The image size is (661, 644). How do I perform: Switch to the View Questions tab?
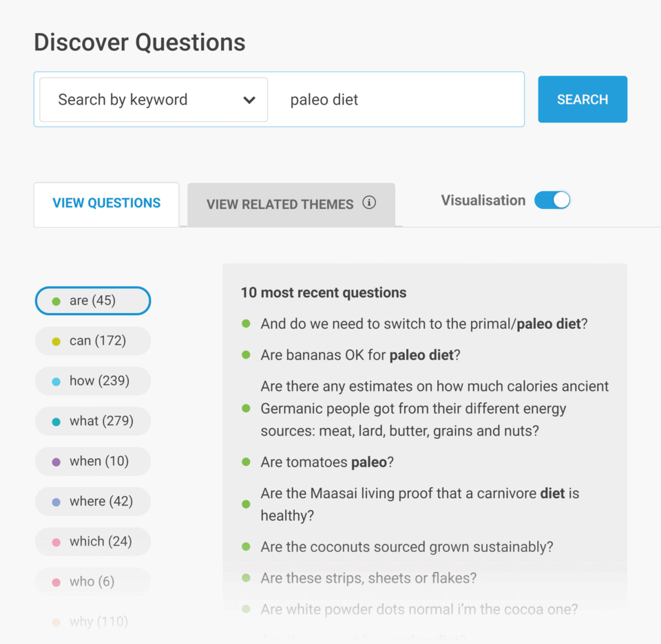106,202
